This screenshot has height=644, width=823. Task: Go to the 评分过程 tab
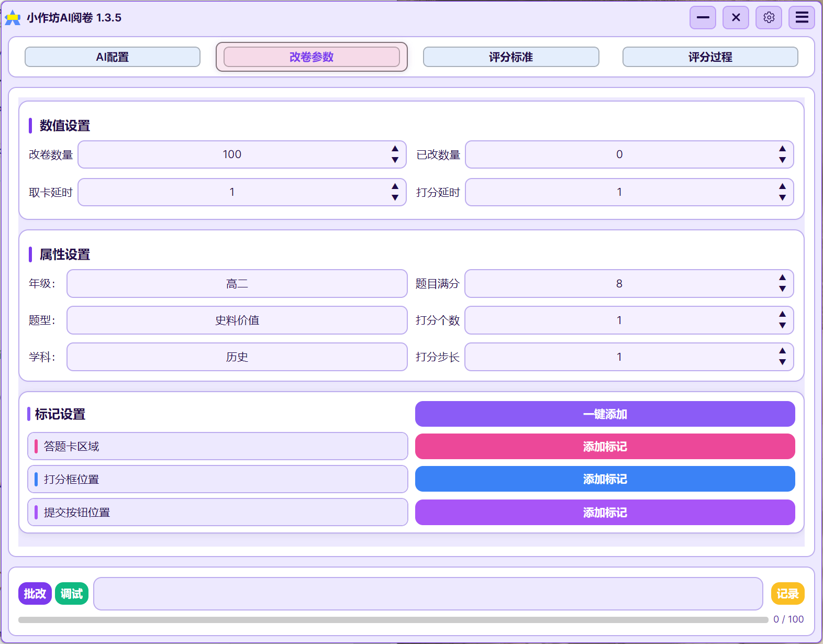(710, 57)
